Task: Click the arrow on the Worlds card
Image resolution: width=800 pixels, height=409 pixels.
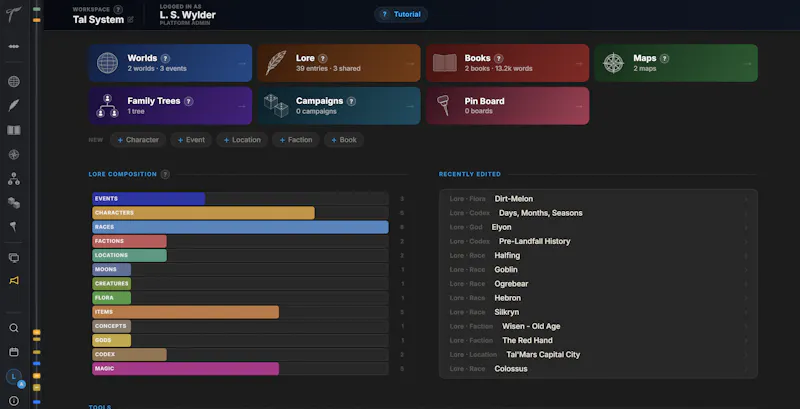Action: tap(241, 64)
